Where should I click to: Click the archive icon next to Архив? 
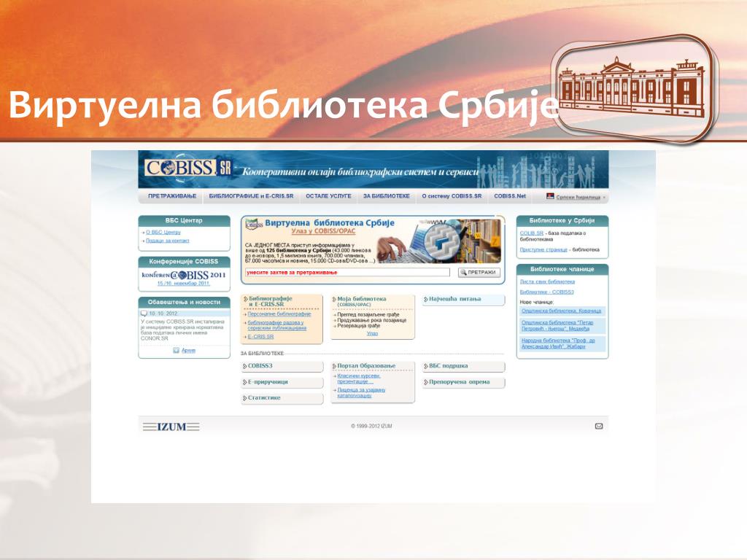[x=177, y=351]
